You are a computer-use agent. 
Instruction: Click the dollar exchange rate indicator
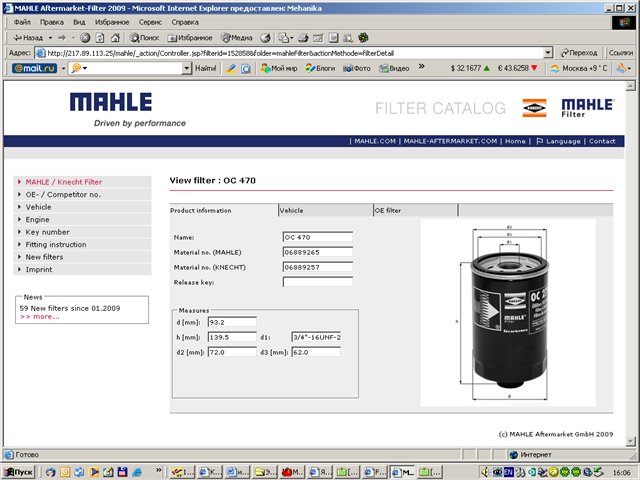470,68
